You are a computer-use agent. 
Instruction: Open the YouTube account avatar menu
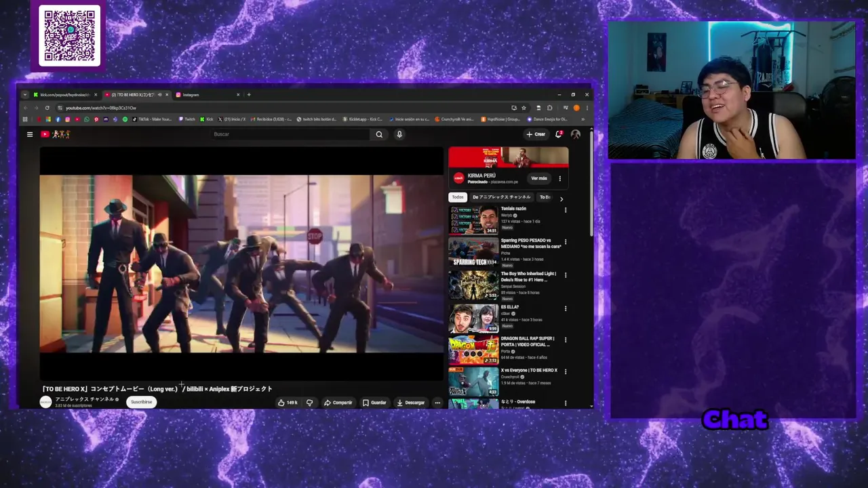(x=576, y=134)
